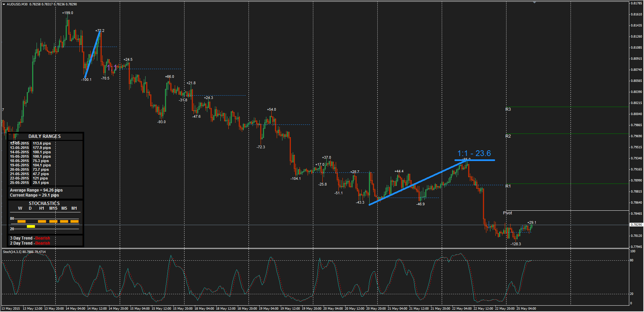Viewport: 644px width, 312px height.
Task: Click the red Bearish 3 Day Trend text
Action: pos(43,238)
